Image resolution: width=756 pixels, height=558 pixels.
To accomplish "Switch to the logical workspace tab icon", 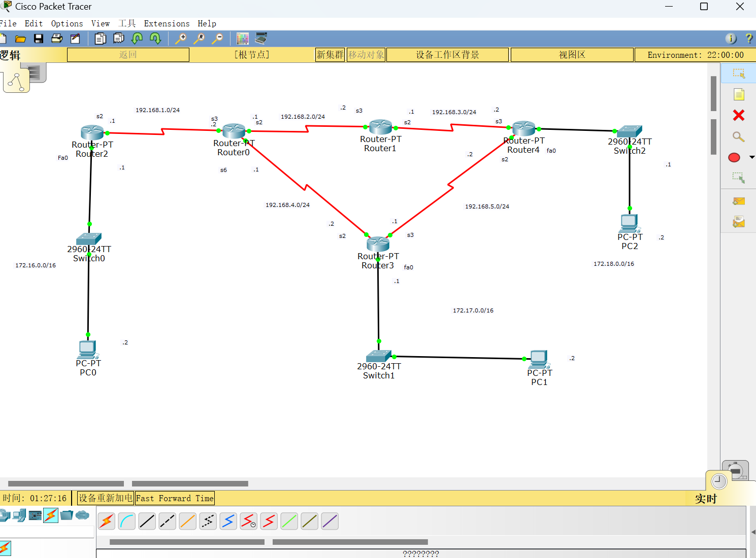I will (16, 81).
